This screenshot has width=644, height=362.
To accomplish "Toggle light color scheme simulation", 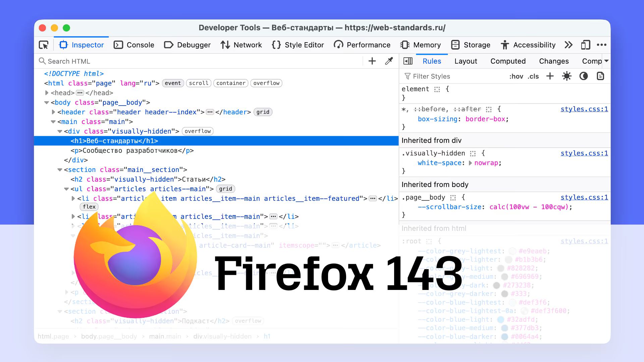I will 567,76.
